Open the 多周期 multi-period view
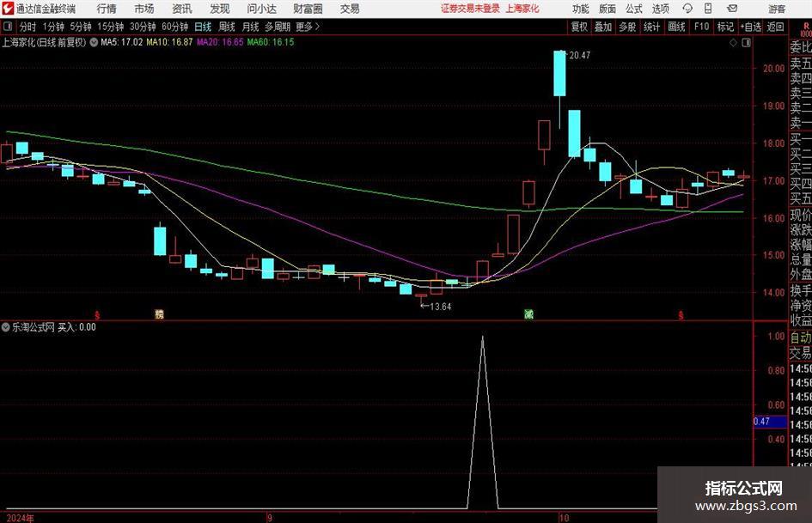The image size is (812, 523). (x=278, y=27)
